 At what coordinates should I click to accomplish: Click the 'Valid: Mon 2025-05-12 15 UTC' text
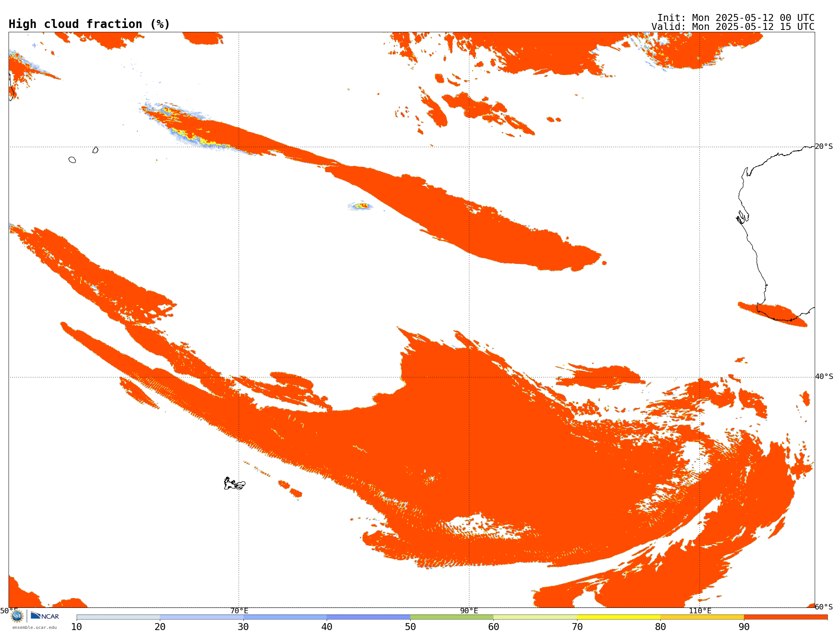[733, 27]
